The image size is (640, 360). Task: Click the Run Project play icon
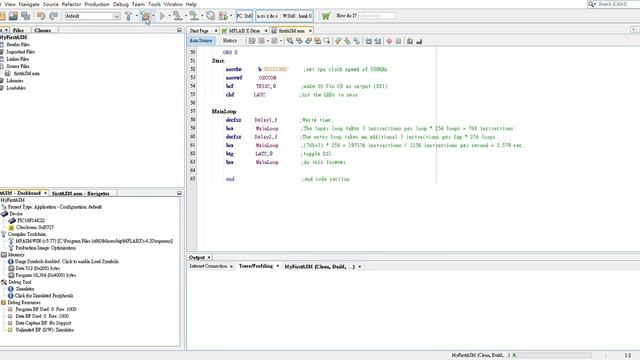point(162,16)
